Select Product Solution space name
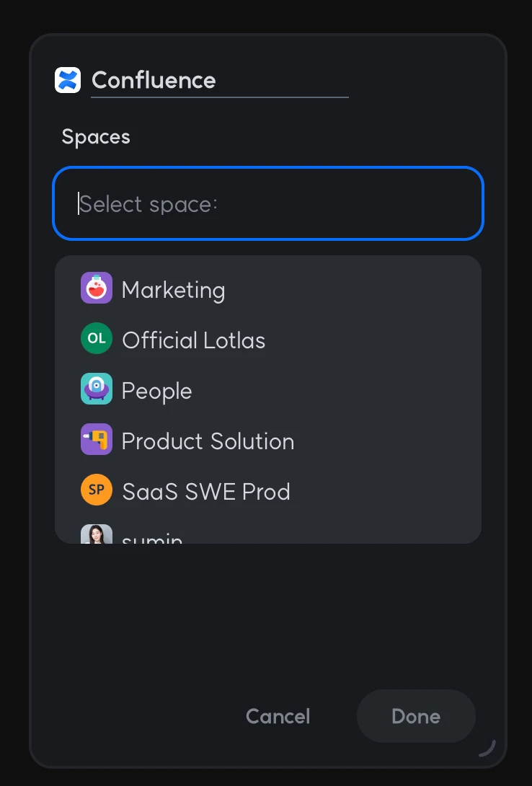The width and height of the screenshot is (532, 786). (x=208, y=441)
